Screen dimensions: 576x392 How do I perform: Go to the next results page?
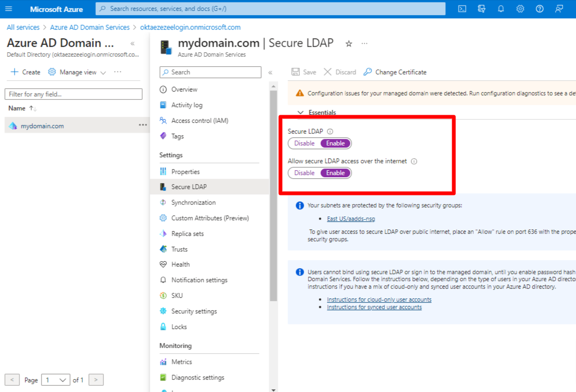pos(96,380)
